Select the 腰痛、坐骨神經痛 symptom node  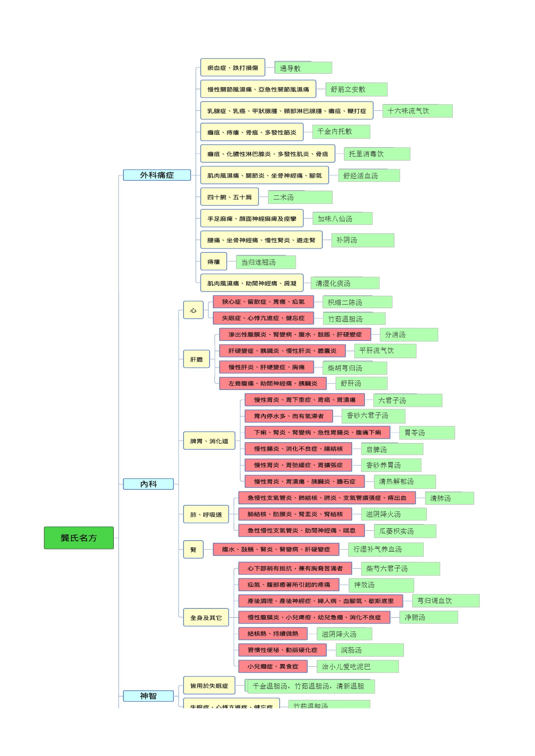(x=261, y=240)
